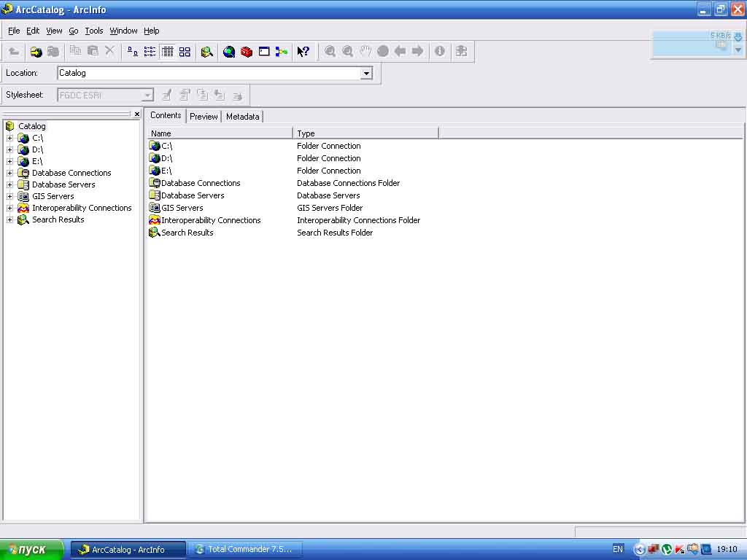The height and width of the screenshot is (560, 747).
Task: Open the Tools menu
Action: tap(94, 31)
